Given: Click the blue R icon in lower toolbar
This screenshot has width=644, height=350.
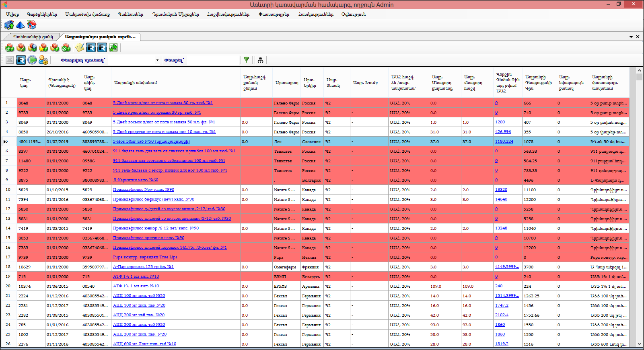Looking at the screenshot, I should (x=21, y=60).
